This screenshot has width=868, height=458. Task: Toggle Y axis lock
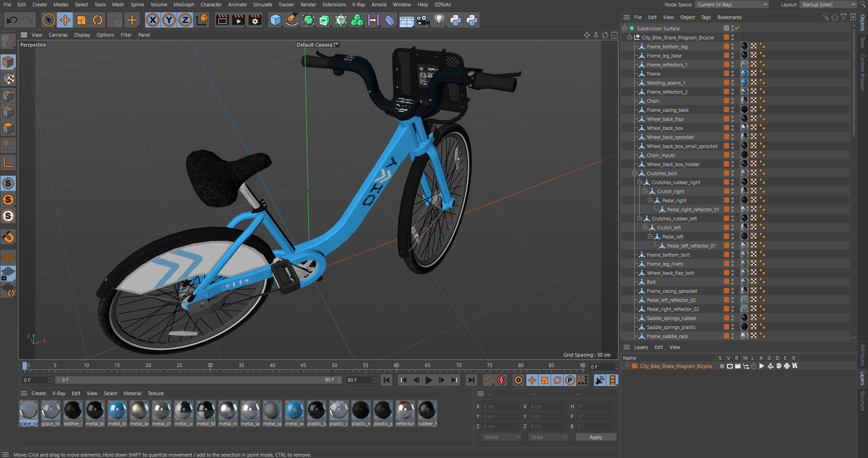[169, 20]
